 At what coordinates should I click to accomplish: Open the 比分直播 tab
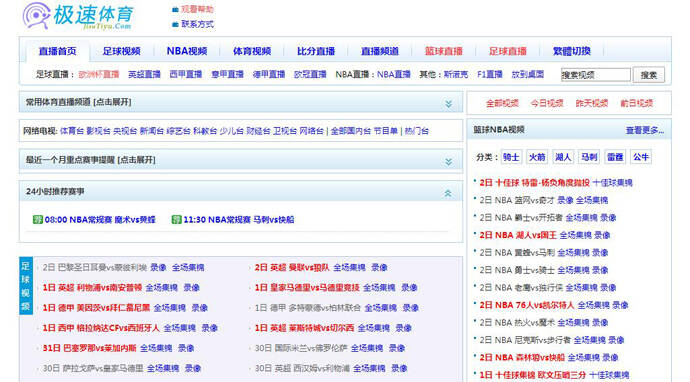(x=316, y=51)
